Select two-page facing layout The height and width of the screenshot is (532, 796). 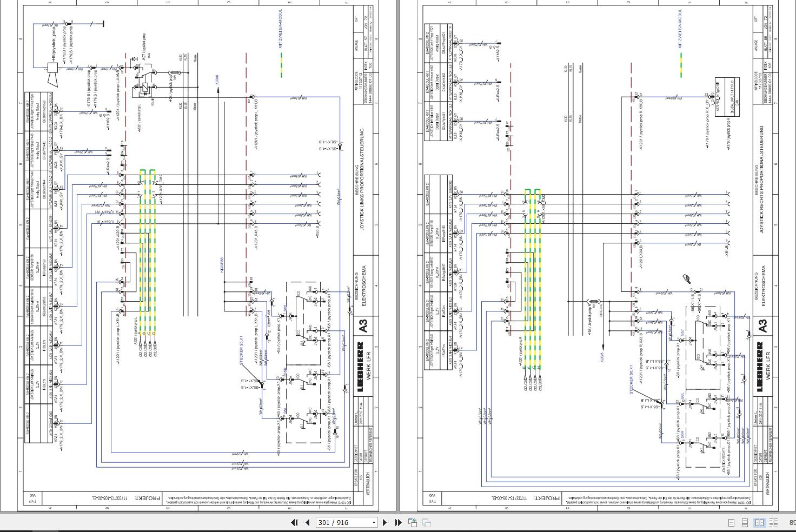tap(759, 523)
